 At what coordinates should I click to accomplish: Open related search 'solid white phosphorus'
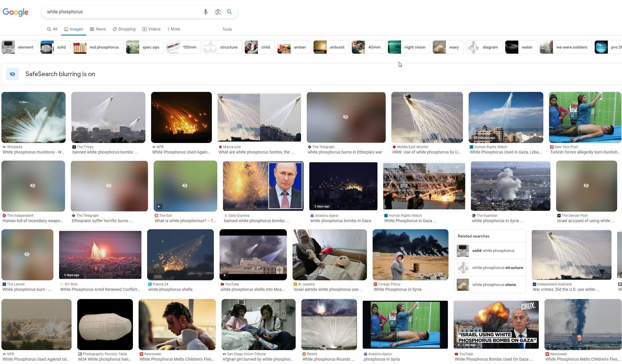pyautogui.click(x=490, y=251)
